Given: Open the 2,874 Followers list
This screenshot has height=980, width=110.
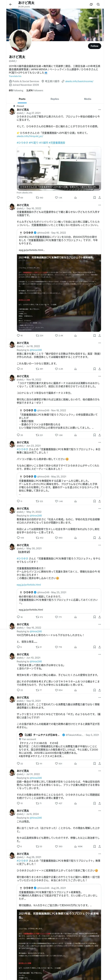Looking at the screenshot, I should pos(35,90).
